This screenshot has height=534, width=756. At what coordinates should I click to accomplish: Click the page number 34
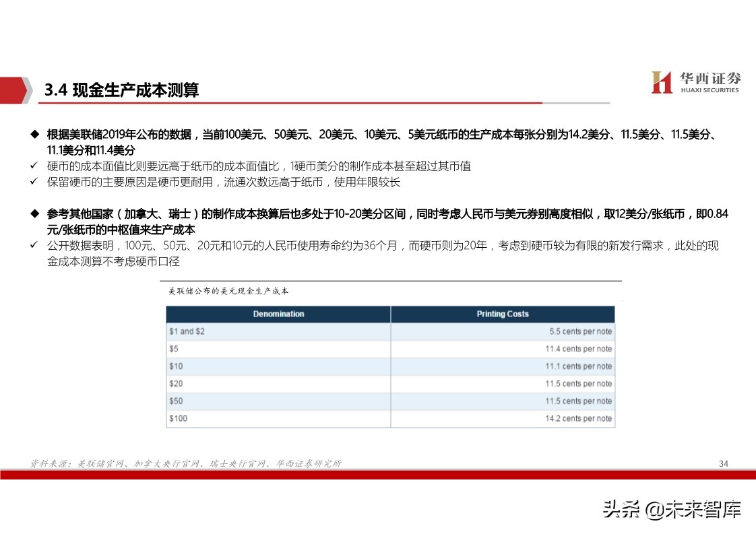724,463
